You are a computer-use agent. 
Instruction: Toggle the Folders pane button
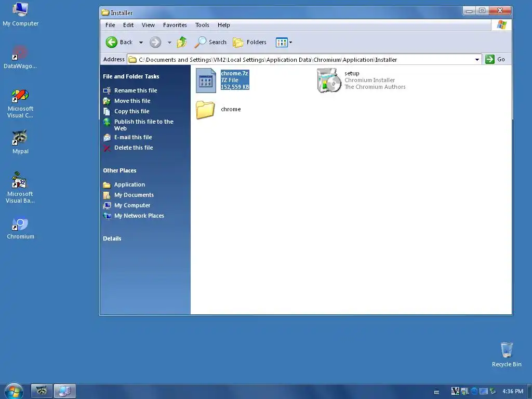click(250, 43)
